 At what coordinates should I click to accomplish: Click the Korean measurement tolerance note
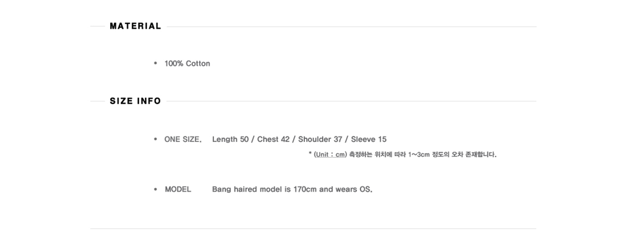point(423,154)
